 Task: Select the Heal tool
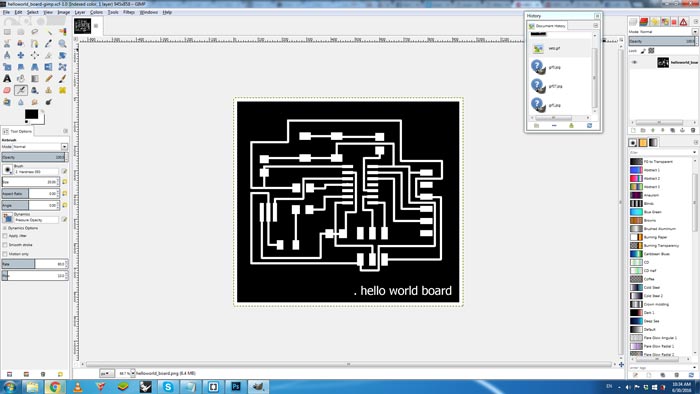pyautogui.click(x=62, y=90)
